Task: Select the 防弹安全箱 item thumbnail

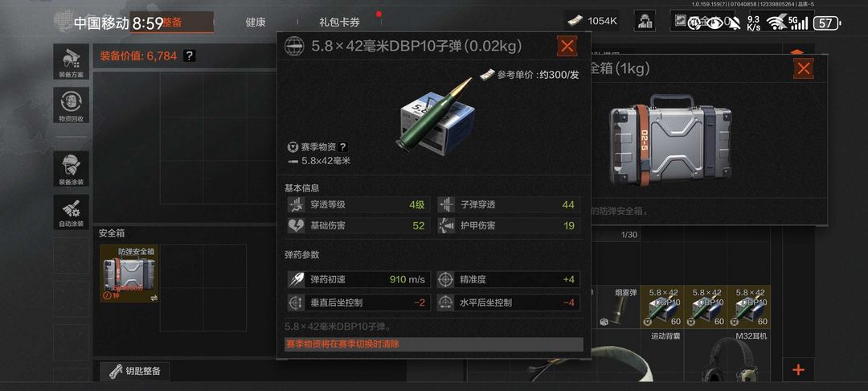Action: pyautogui.click(x=129, y=273)
